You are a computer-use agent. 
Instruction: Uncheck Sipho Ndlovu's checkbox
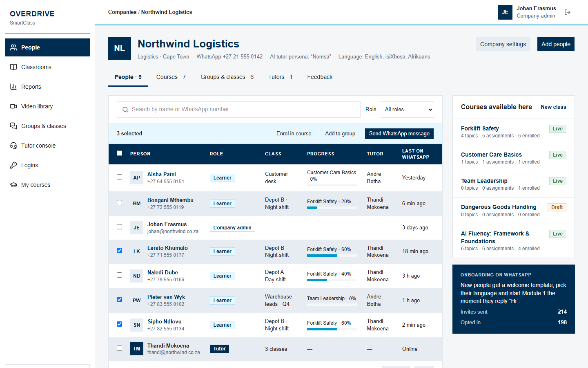(x=120, y=324)
